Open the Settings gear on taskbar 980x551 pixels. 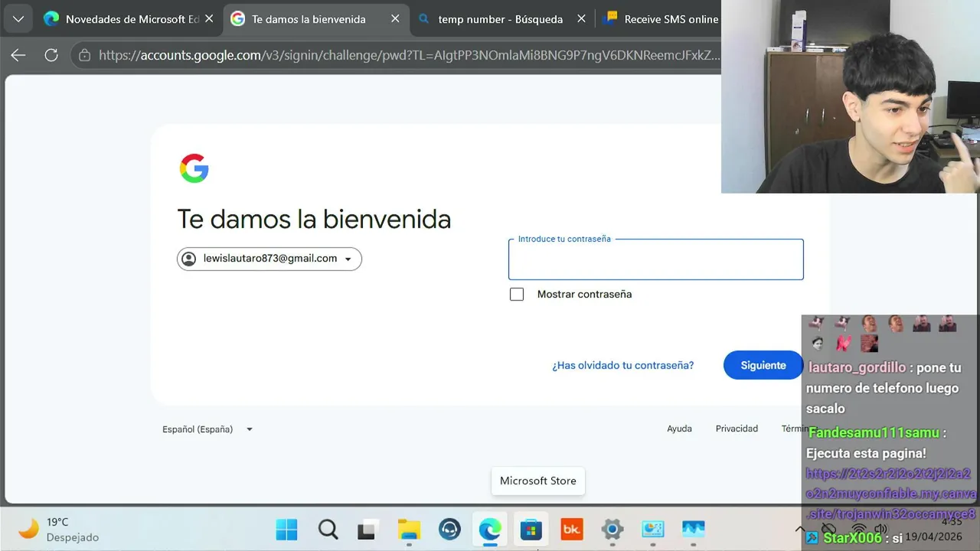point(612,530)
